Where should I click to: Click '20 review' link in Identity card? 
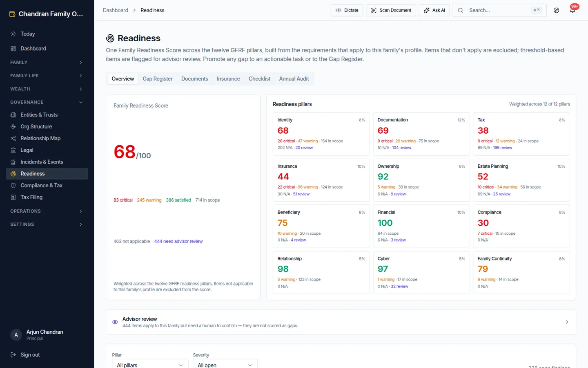pos(304,148)
